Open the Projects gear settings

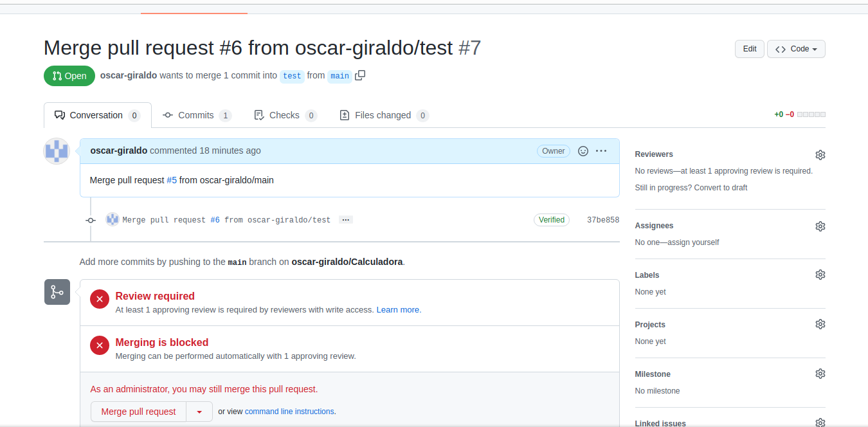820,324
